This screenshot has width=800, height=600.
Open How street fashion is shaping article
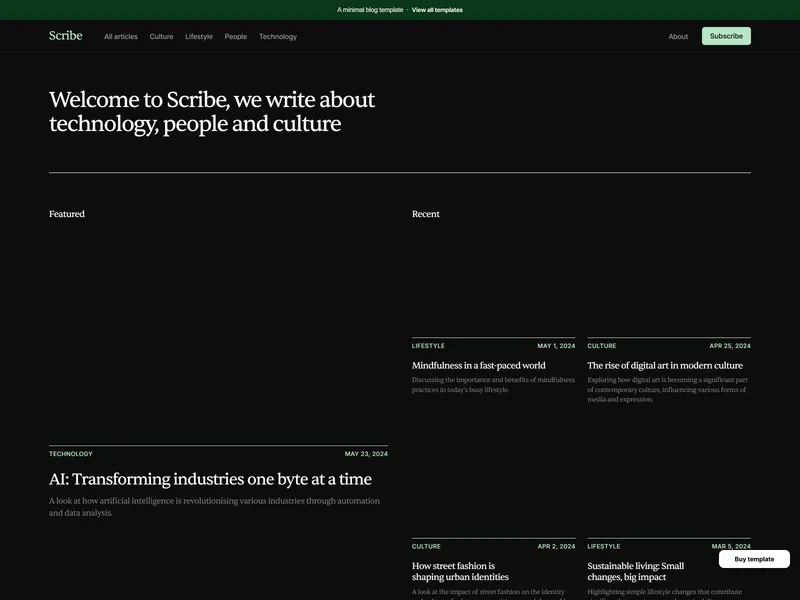pyautogui.click(x=460, y=571)
